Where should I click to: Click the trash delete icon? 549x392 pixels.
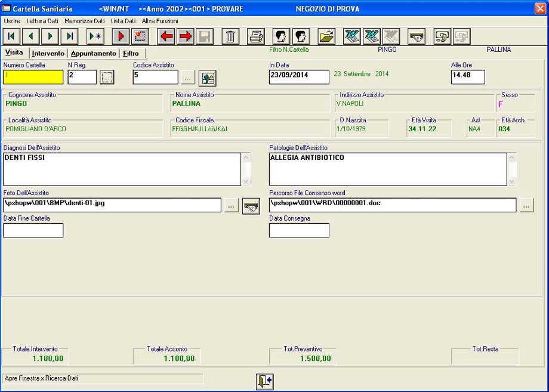tap(231, 36)
